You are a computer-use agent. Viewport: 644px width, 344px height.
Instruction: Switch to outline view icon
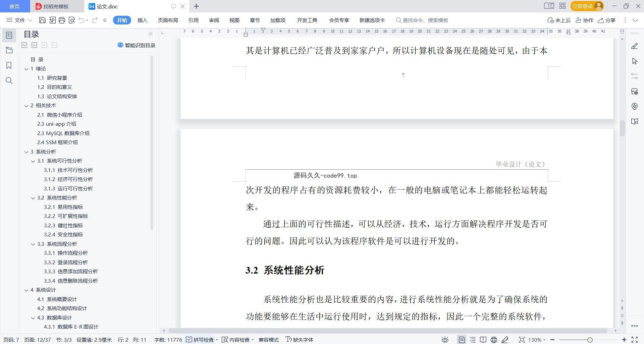tap(473, 340)
